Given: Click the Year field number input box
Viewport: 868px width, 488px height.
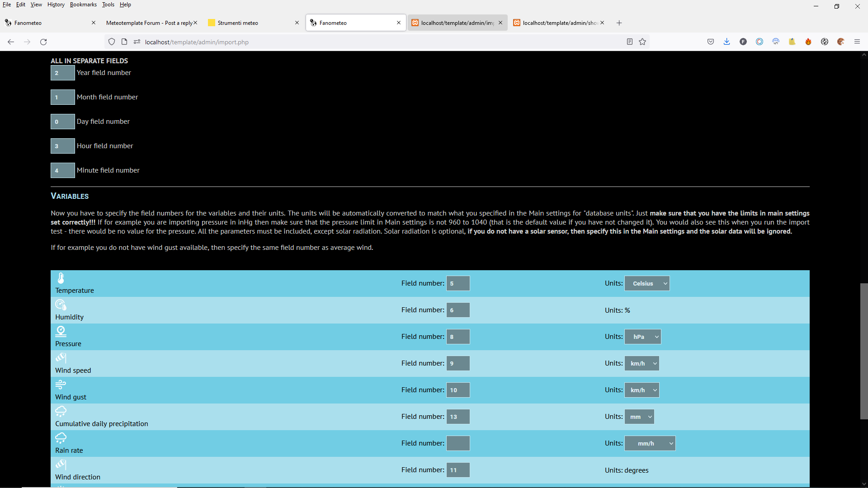Looking at the screenshot, I should (x=62, y=73).
